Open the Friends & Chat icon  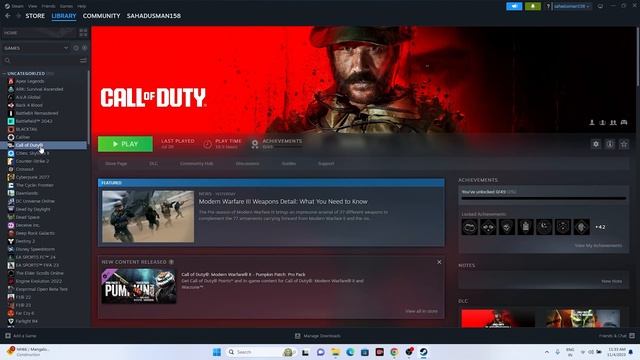(632, 336)
